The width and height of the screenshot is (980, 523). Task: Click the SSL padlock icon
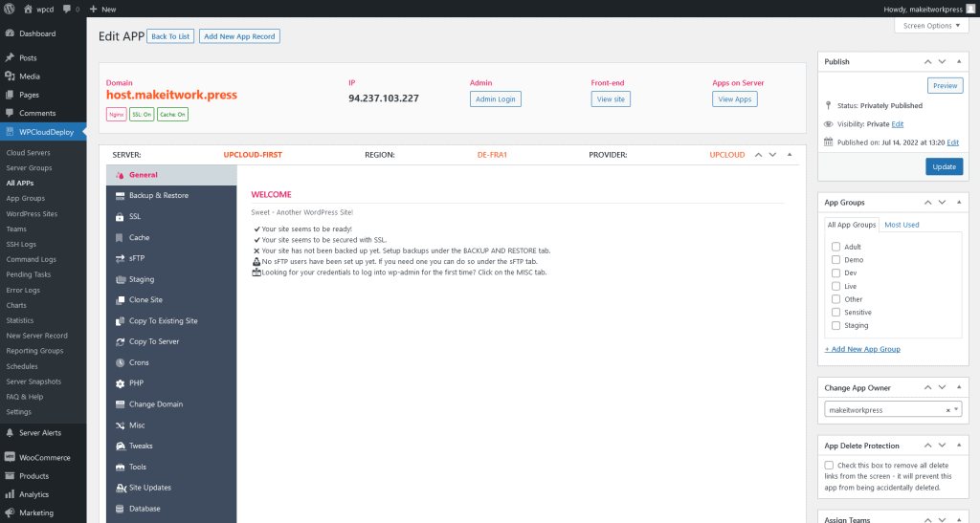[x=120, y=217]
